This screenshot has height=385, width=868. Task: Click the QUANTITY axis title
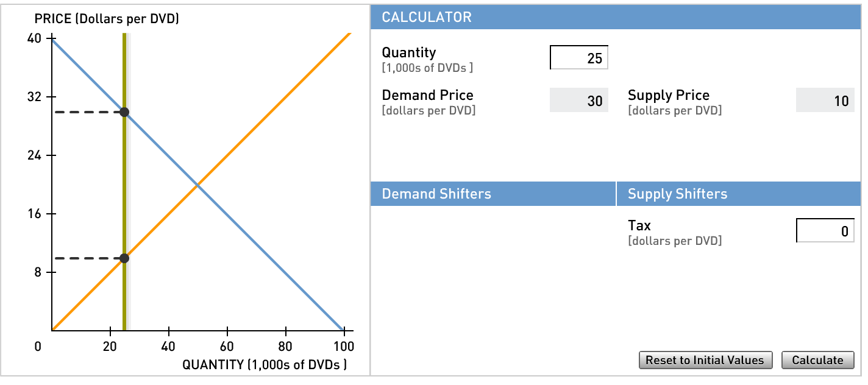265,365
